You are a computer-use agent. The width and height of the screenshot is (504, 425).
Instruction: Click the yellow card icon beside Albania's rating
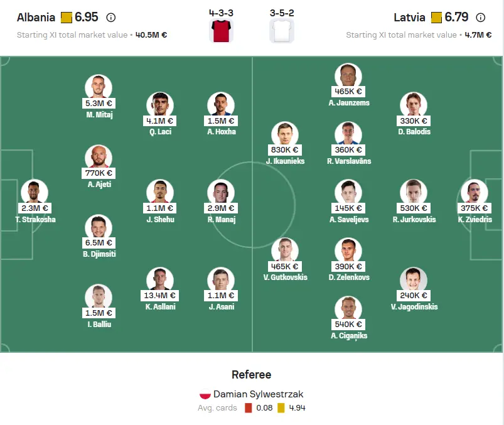[x=67, y=18]
